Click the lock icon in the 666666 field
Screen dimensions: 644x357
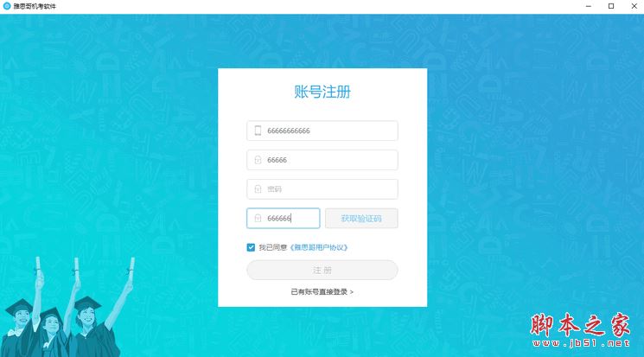(x=258, y=218)
